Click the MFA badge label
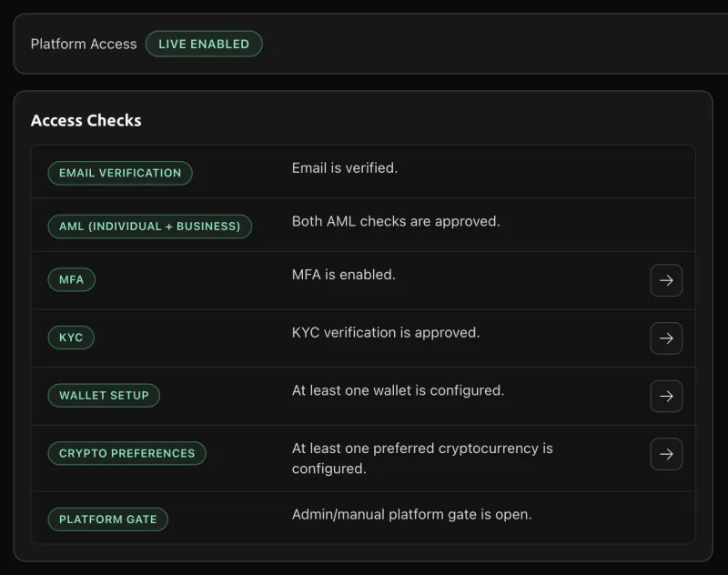Image resolution: width=728 pixels, height=575 pixels. (x=71, y=279)
